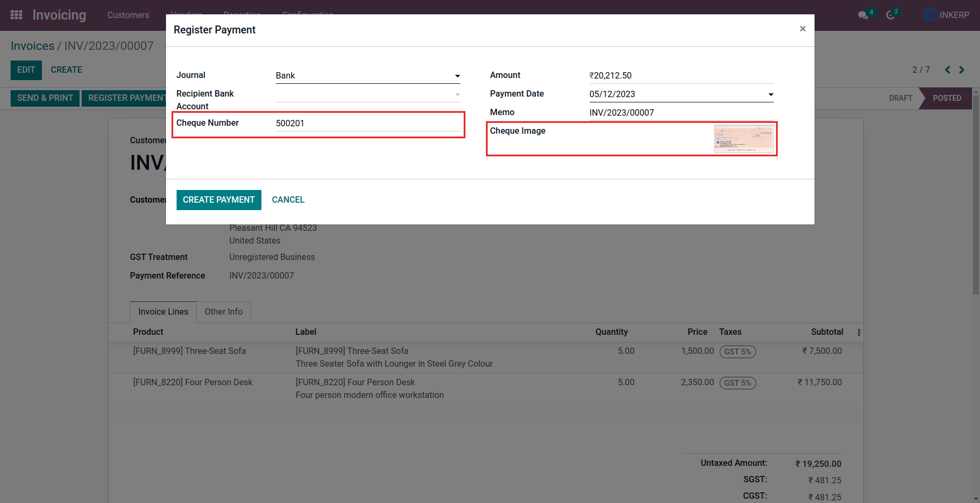Click the Create Payment button
The image size is (980, 503).
218,200
